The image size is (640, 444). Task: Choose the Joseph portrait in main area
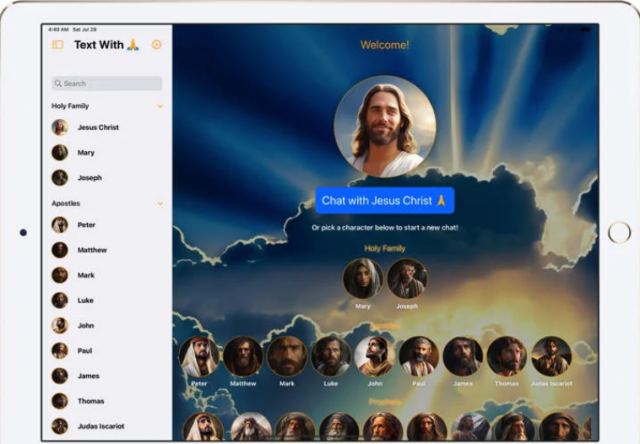407,279
